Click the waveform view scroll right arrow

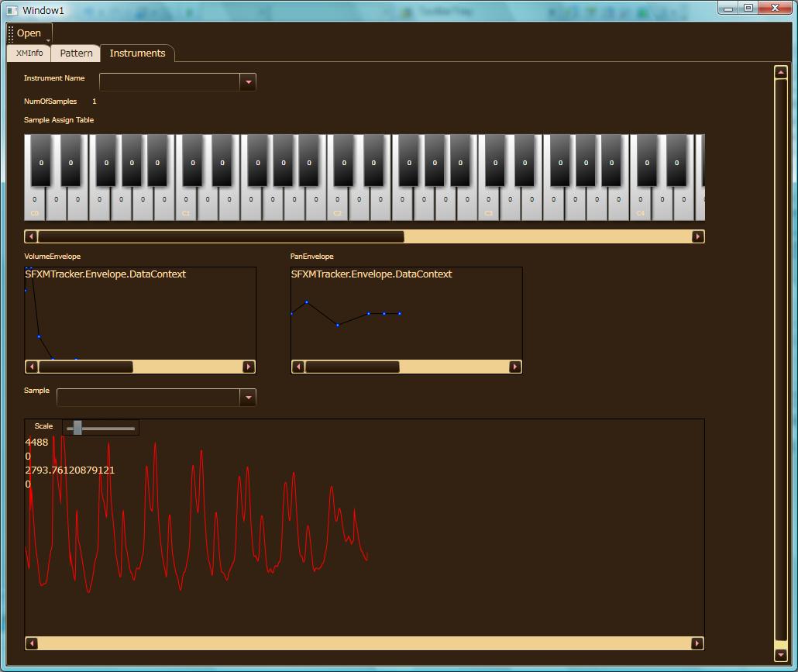pos(697,643)
